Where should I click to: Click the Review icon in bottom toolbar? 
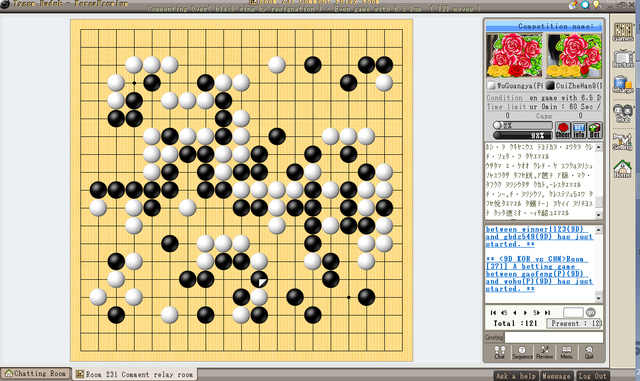pos(544,352)
